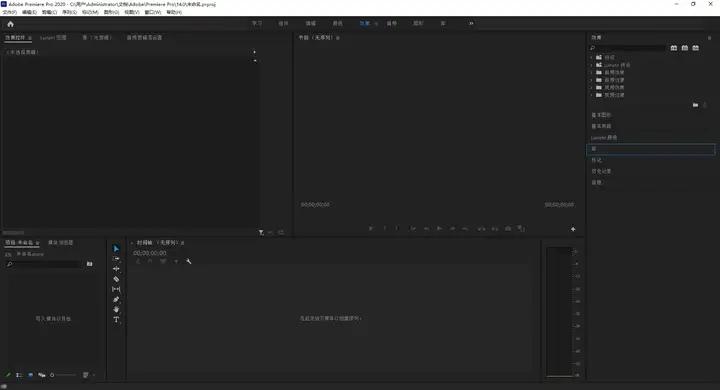Toggle the green pencil writable project icon
The height and width of the screenshot is (390, 720).
pyautogui.click(x=8, y=375)
